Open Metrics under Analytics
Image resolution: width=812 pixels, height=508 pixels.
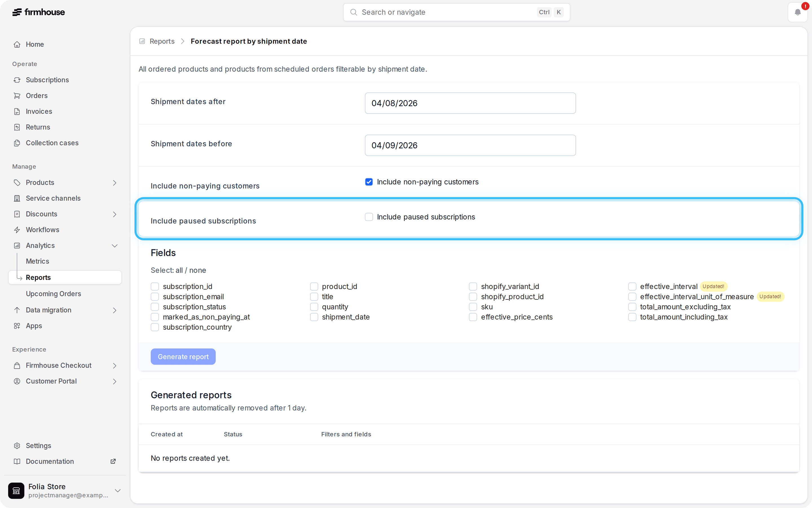pyautogui.click(x=37, y=261)
